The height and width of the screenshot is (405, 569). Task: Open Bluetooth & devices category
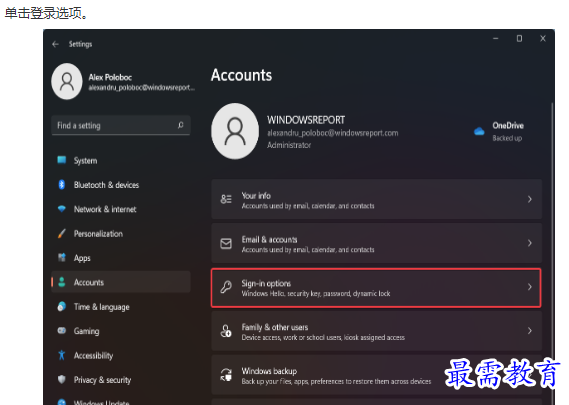[x=121, y=185]
